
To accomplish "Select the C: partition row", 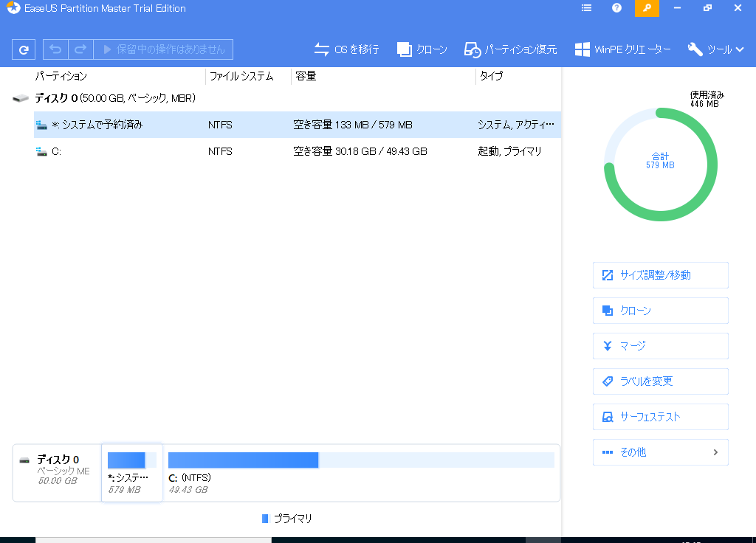I will pos(297,151).
